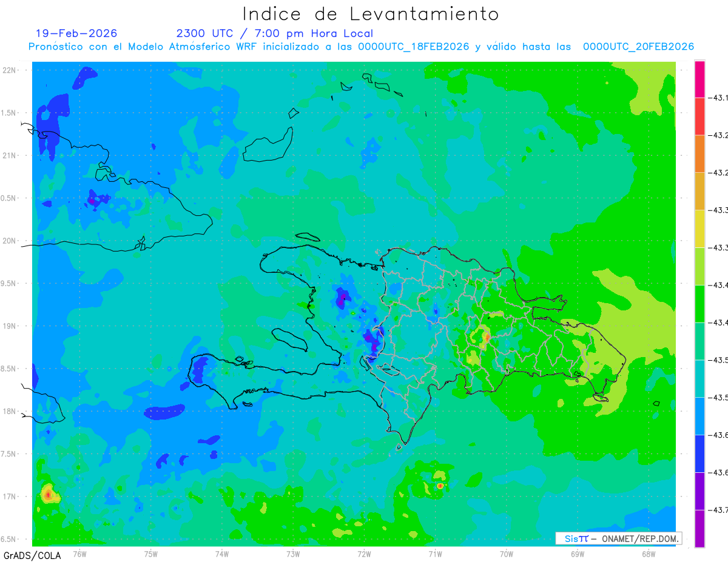
Task: Click the 'Indice de Levantamiento' map title
Action: (371, 14)
